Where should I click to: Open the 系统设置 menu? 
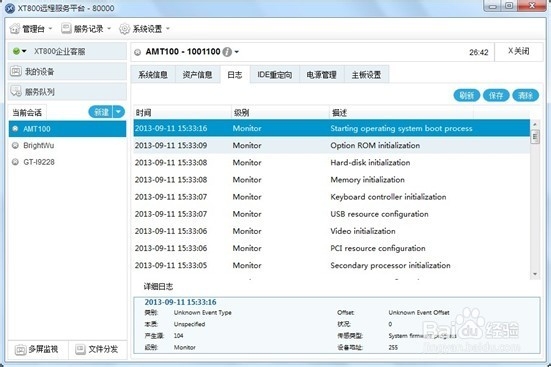pyautogui.click(x=144, y=29)
